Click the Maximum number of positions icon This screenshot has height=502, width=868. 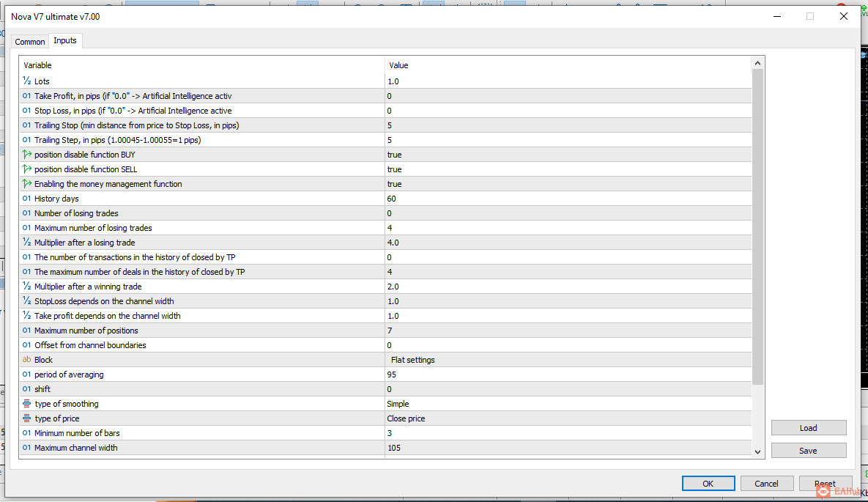coord(26,331)
